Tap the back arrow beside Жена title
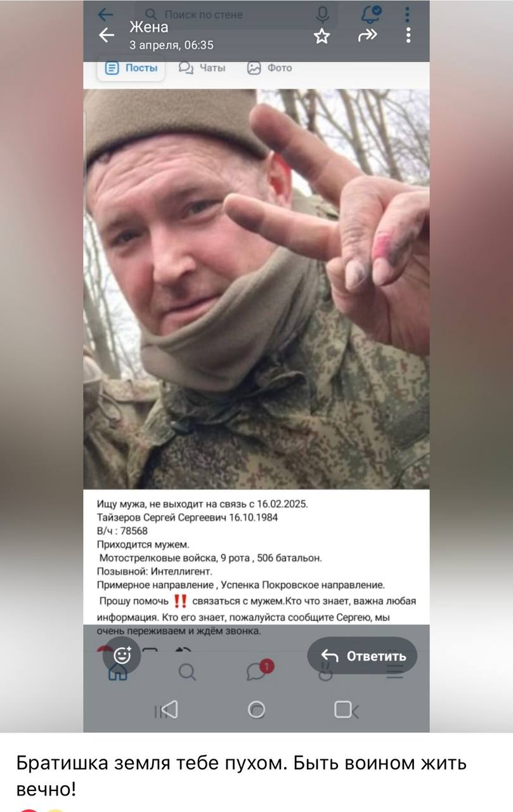The width and height of the screenshot is (513, 812). (x=107, y=36)
